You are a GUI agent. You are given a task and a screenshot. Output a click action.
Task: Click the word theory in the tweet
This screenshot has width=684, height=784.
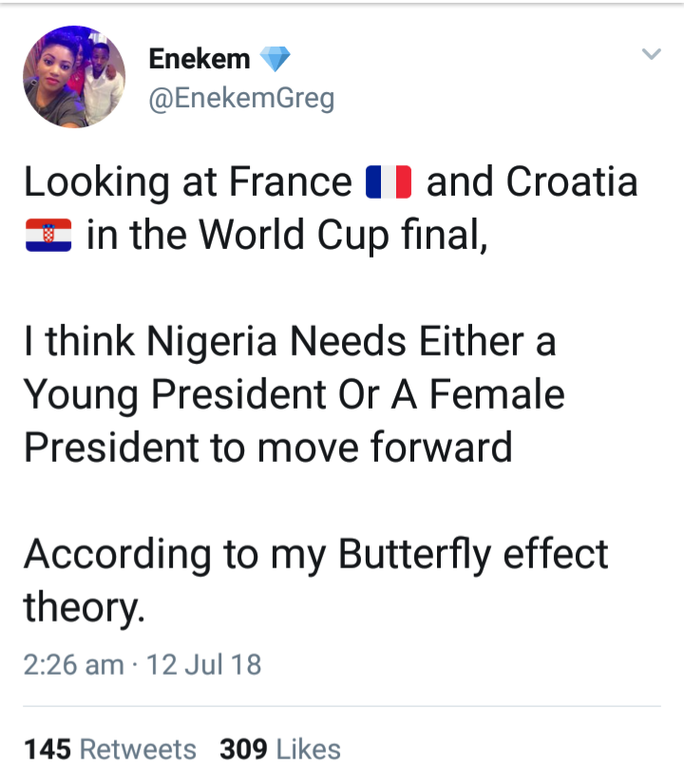(x=82, y=606)
